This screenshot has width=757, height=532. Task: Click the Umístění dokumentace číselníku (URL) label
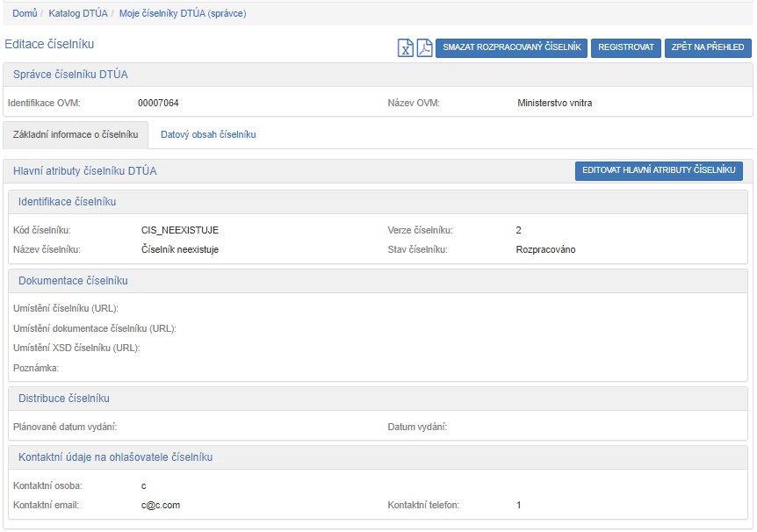95,328
